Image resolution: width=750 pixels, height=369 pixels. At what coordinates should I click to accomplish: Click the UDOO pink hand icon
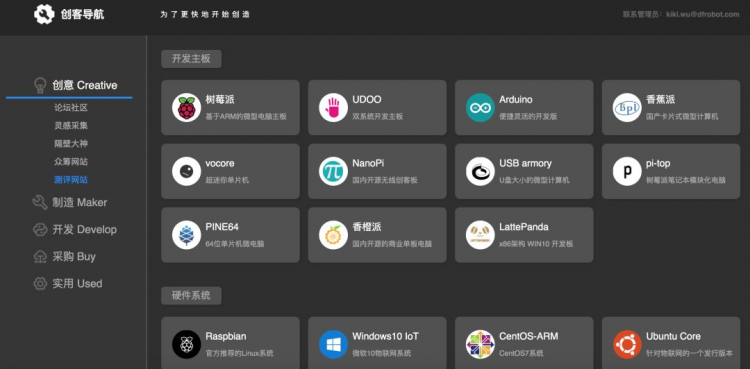pyautogui.click(x=333, y=107)
